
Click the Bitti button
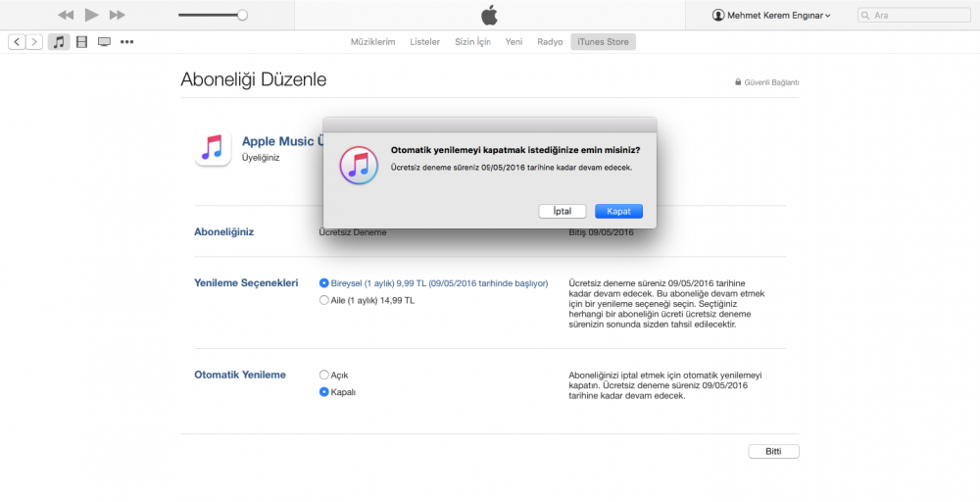click(774, 451)
